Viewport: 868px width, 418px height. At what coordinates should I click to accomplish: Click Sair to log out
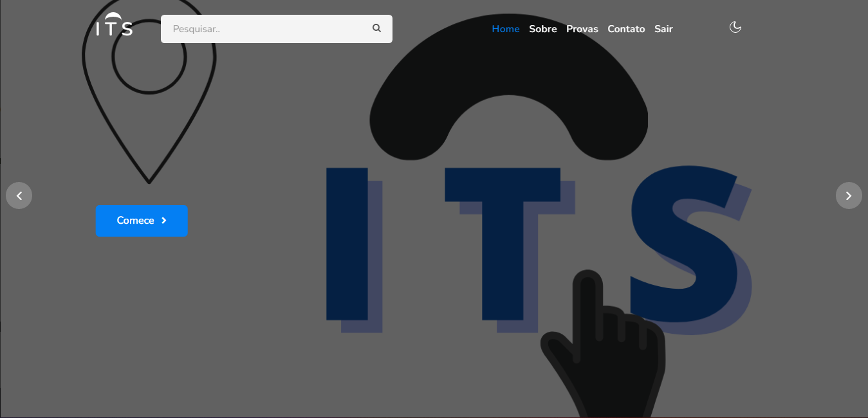tap(663, 28)
